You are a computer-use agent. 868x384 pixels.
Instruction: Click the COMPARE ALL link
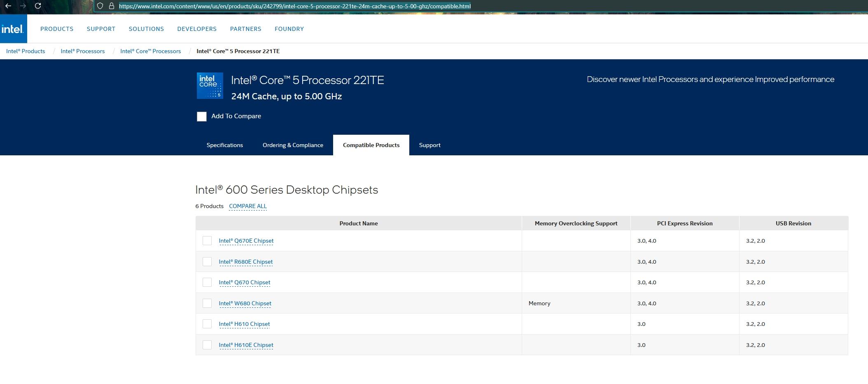point(248,206)
